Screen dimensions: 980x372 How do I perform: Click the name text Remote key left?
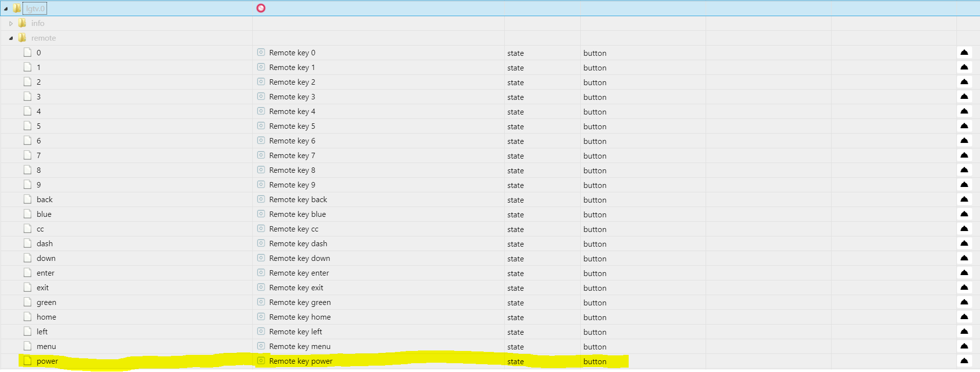click(x=295, y=332)
